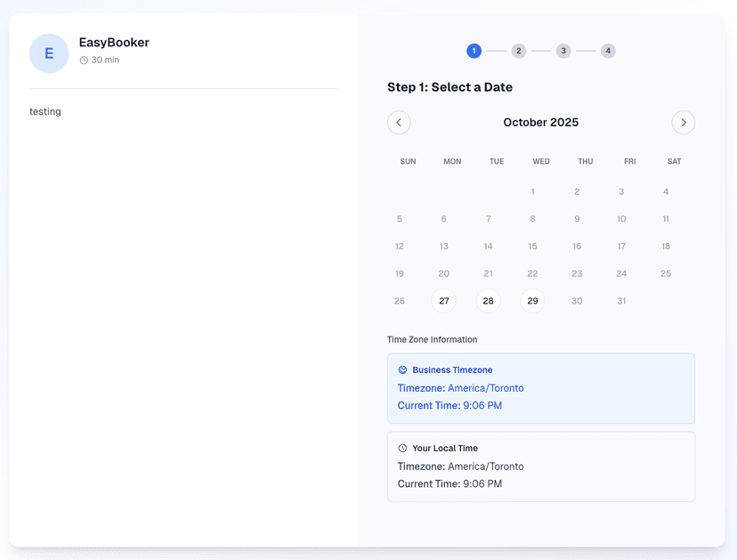Select October 28 on the calendar
The image size is (737, 560).
488,301
